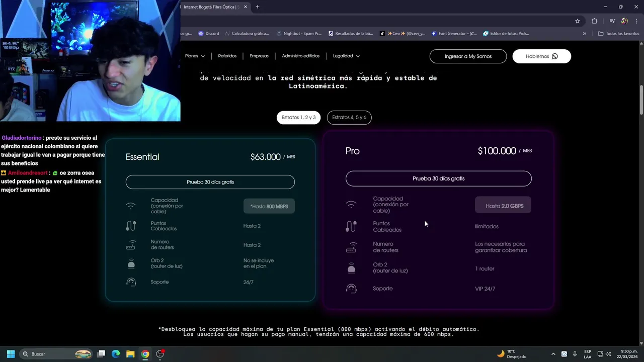Open the Calculadora gráfica bookmark

pos(247,34)
